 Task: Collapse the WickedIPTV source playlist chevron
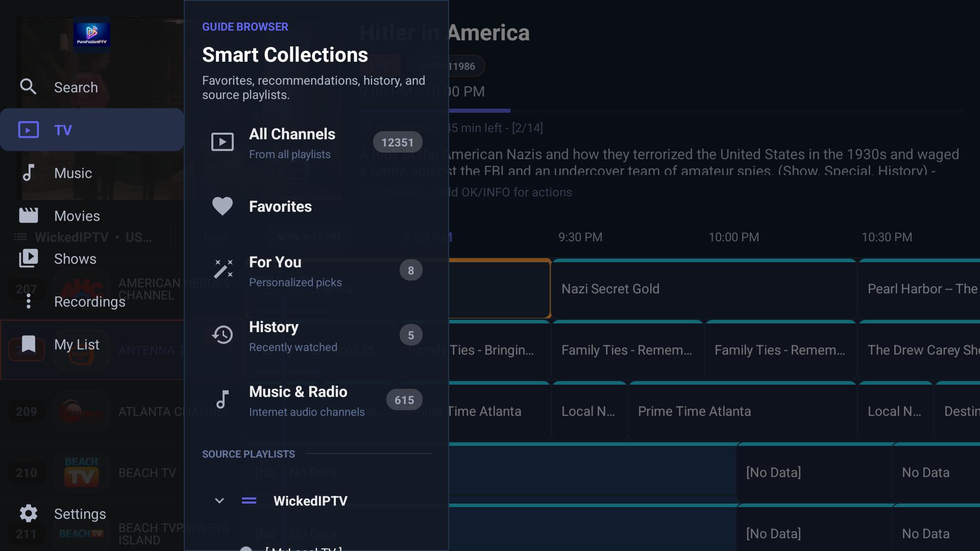219,500
